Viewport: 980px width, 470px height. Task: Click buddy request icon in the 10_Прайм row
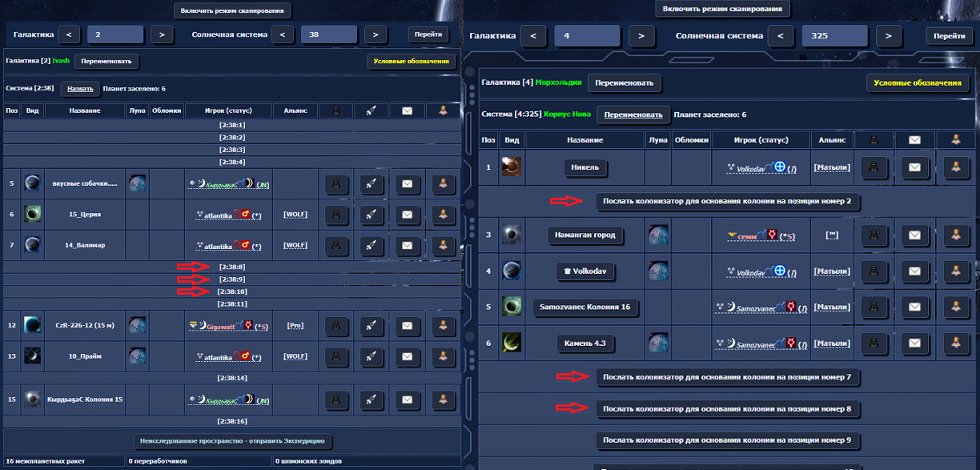tap(443, 356)
